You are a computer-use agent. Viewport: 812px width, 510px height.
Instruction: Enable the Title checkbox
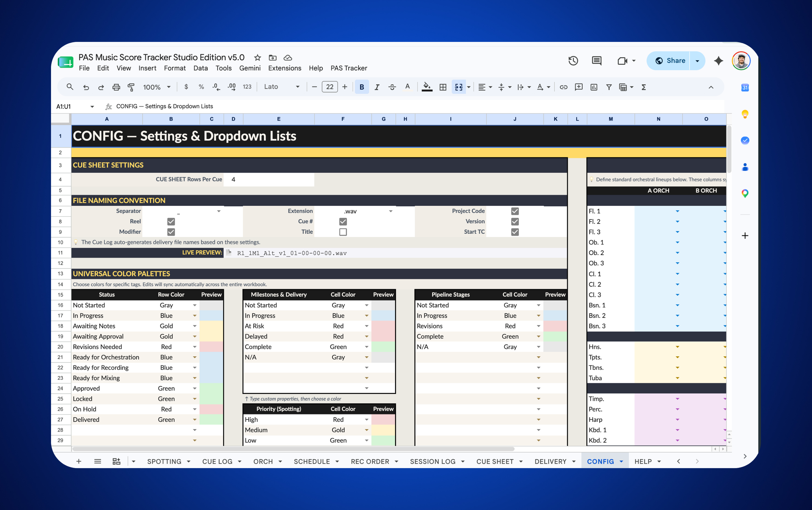pyautogui.click(x=343, y=232)
